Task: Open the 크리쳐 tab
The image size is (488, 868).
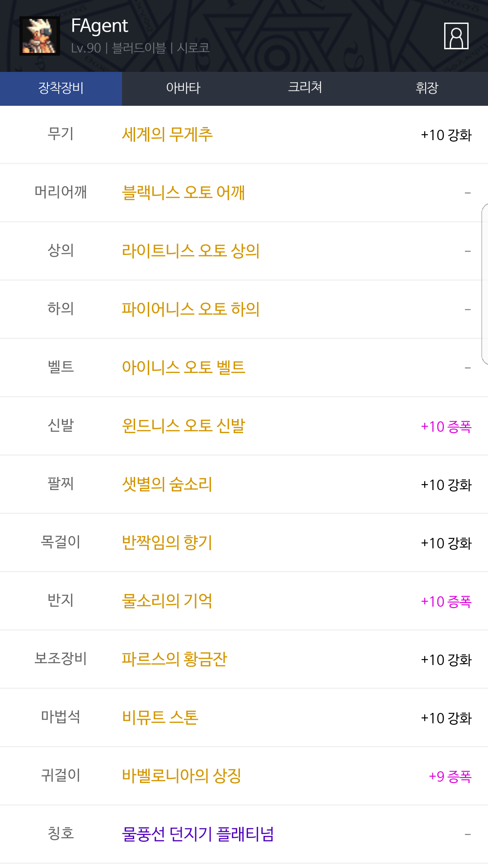Action: tap(305, 88)
